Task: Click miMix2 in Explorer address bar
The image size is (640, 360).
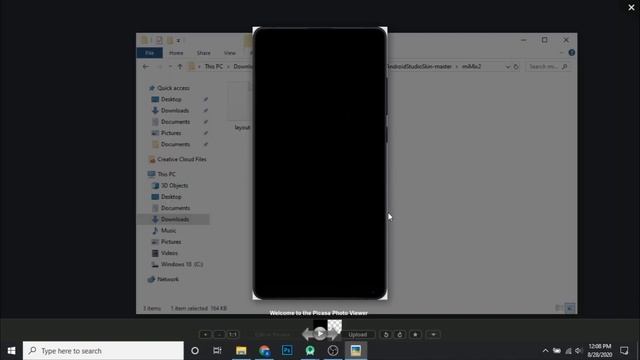Action: 471,67
